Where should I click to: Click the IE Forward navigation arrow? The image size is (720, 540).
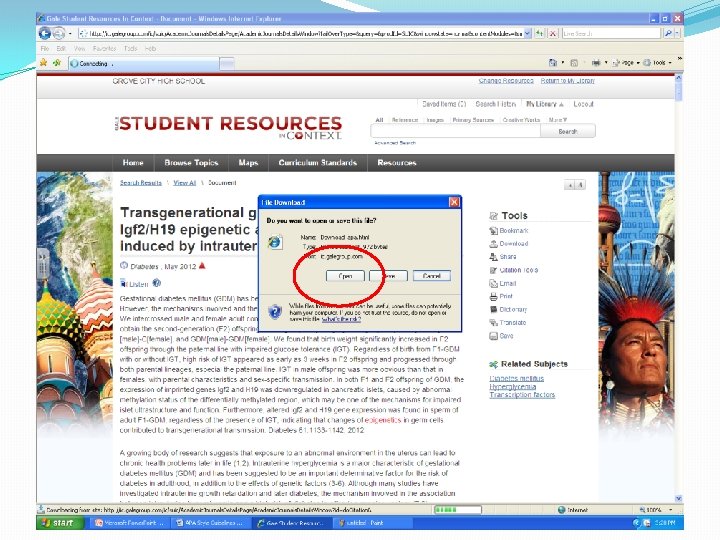(x=59, y=33)
